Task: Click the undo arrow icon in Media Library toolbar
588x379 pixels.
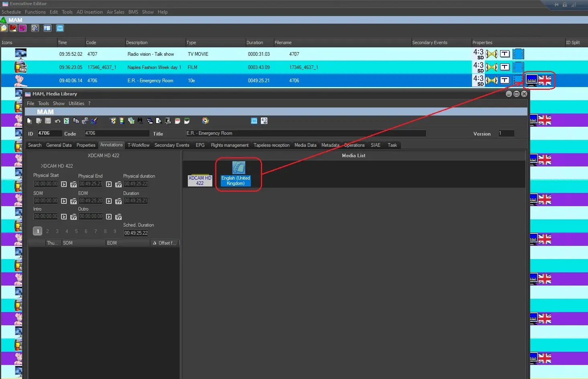Action: (57, 121)
